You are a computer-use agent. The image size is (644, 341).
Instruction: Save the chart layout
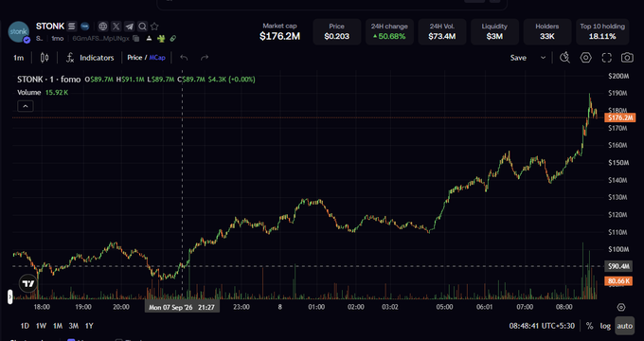coord(518,58)
